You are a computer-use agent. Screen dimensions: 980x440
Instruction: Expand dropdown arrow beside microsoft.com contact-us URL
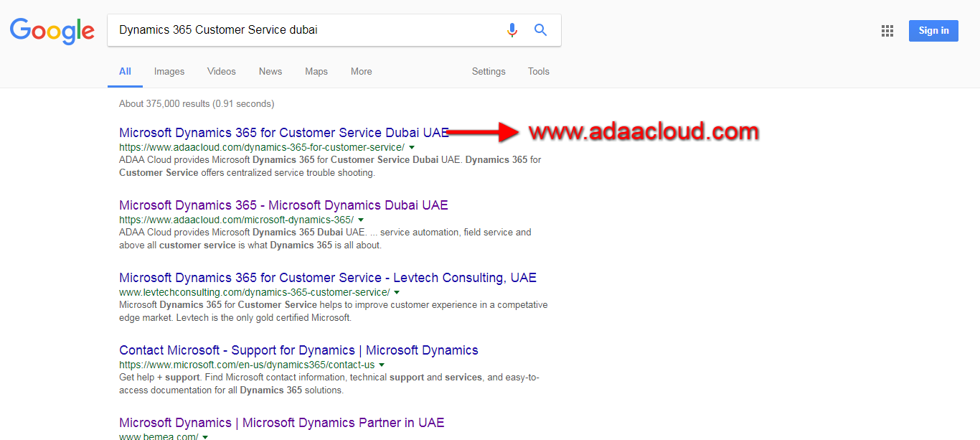(382, 365)
